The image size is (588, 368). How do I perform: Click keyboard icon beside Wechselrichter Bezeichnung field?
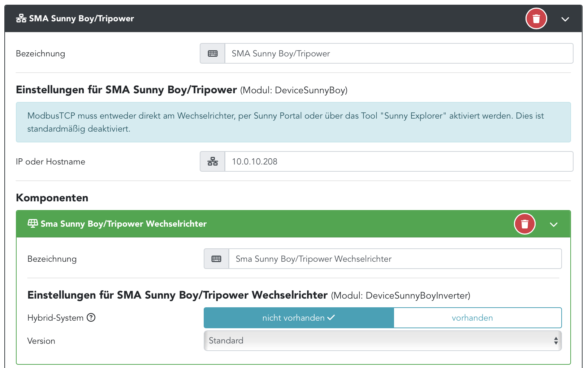tap(216, 259)
